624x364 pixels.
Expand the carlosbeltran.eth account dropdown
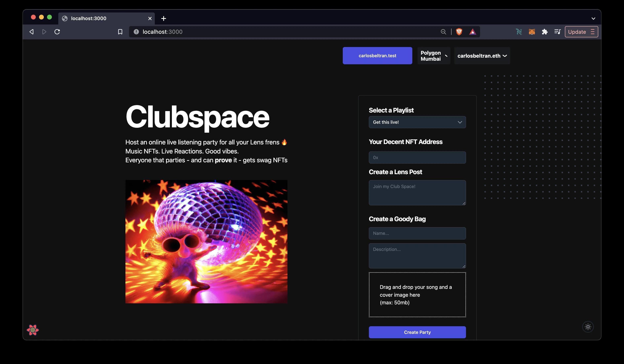[482, 56]
